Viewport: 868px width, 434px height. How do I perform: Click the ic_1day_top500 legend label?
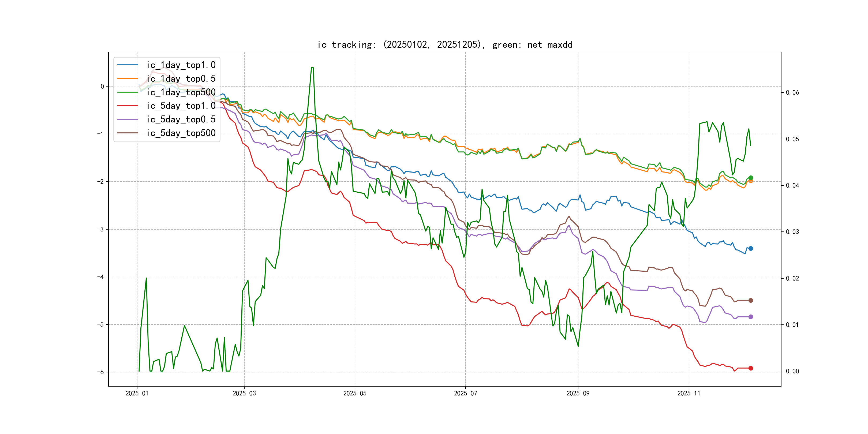[181, 92]
